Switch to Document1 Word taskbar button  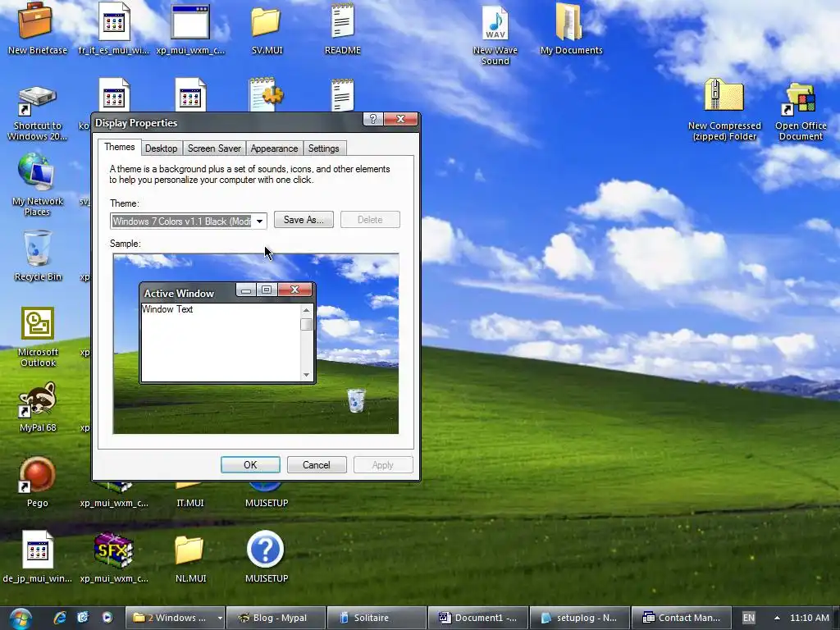[478, 618]
